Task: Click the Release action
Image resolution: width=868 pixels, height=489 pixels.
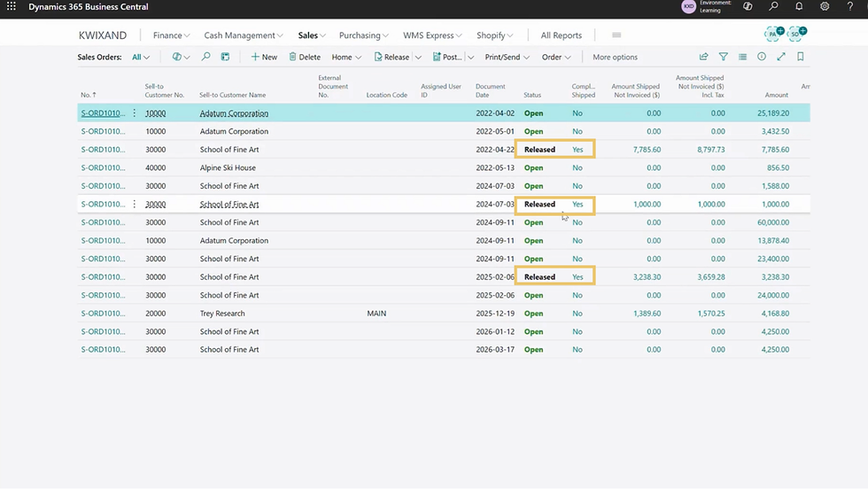Action: (x=391, y=57)
